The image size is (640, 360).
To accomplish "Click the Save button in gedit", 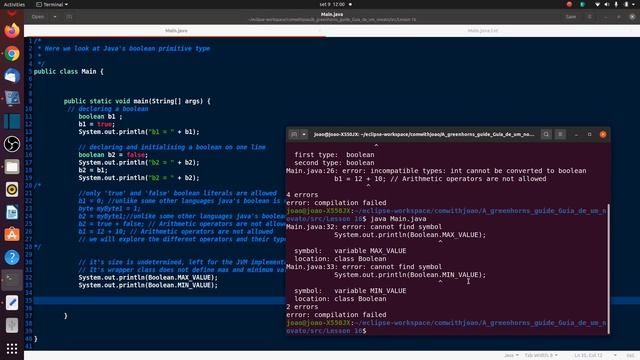I will (571, 17).
